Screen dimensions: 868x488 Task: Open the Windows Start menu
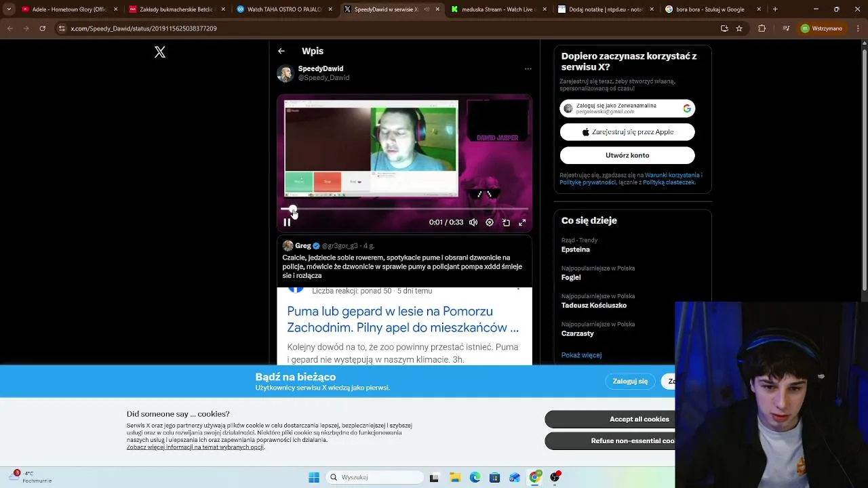tap(314, 477)
